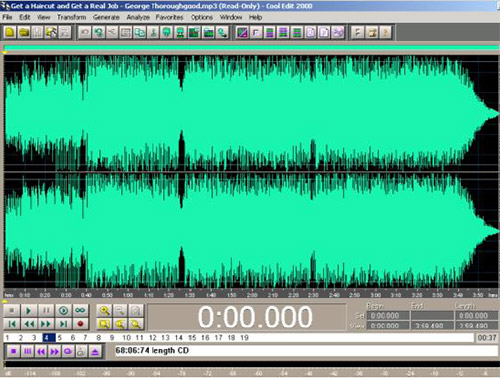
Task: Click the 1:00 mark on the time ruler
Action: [x=128, y=295]
